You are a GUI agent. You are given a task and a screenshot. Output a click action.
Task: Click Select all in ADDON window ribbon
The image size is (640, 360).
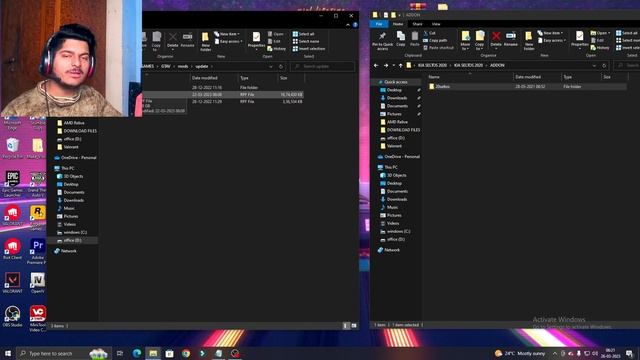(627, 33)
